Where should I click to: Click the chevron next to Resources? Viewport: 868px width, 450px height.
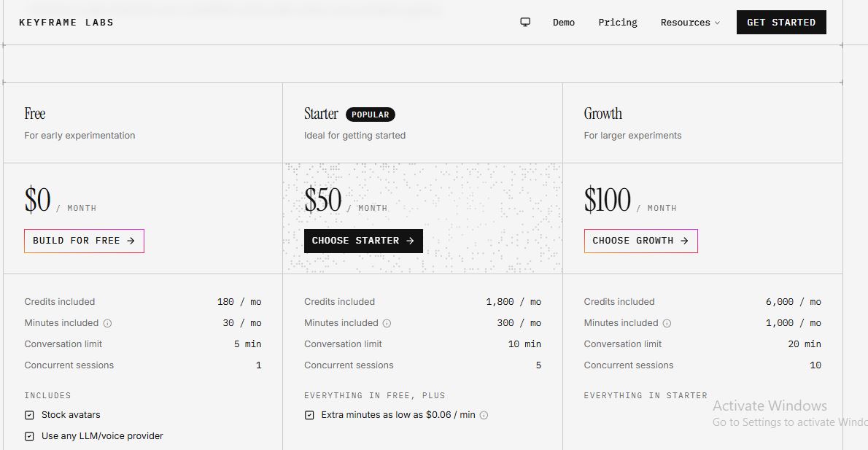coord(718,23)
